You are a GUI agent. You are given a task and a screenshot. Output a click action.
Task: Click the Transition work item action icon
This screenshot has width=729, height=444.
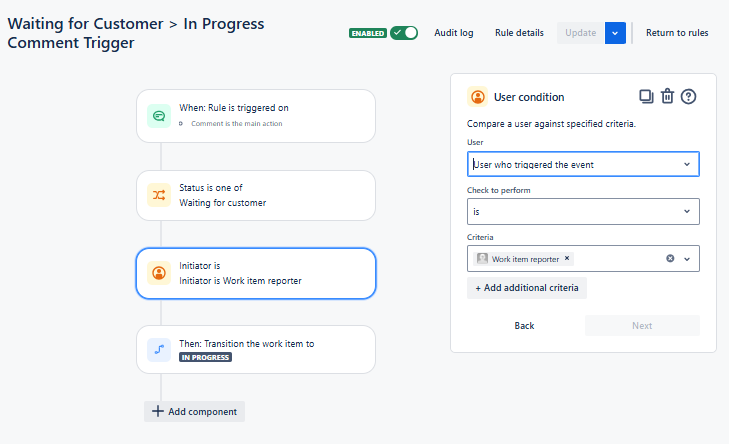[159, 350]
